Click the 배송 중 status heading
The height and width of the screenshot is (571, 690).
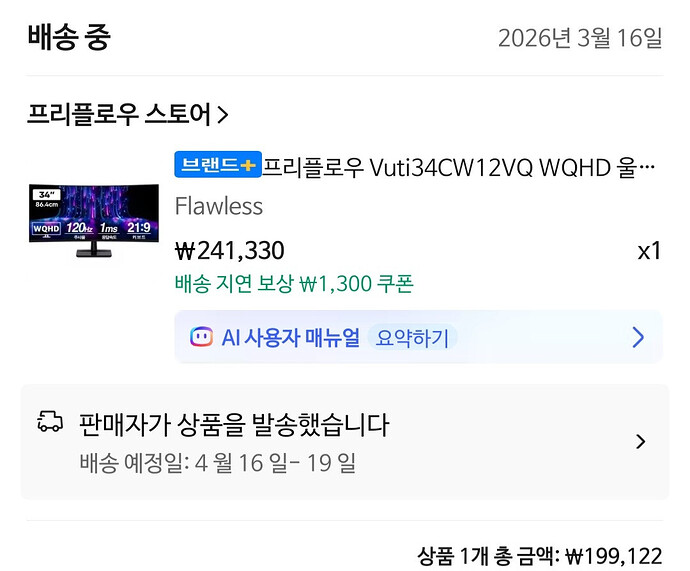pos(69,37)
